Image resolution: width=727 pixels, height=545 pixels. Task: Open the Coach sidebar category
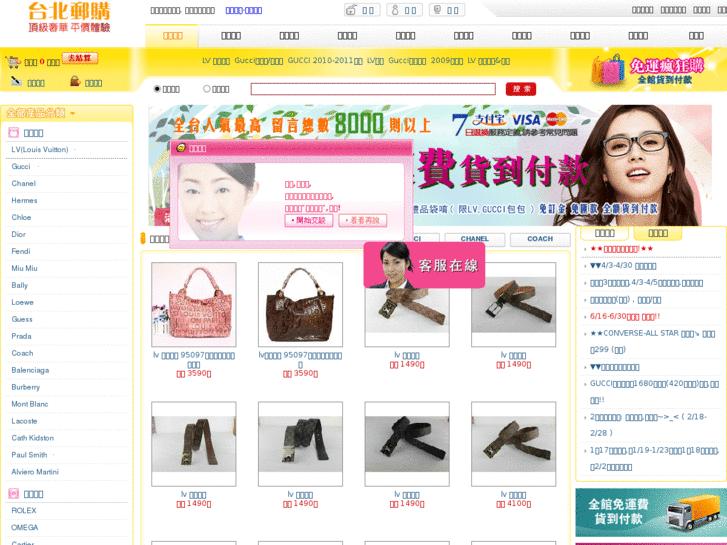(x=22, y=353)
